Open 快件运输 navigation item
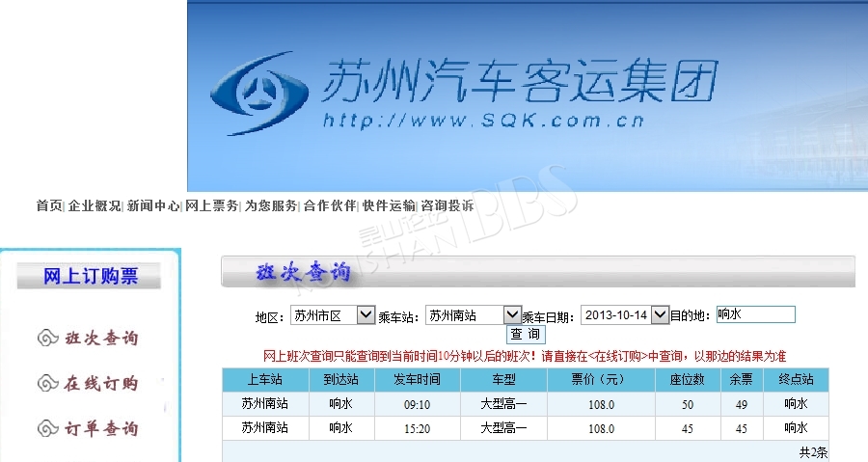The width and height of the screenshot is (868, 462). pos(389,205)
